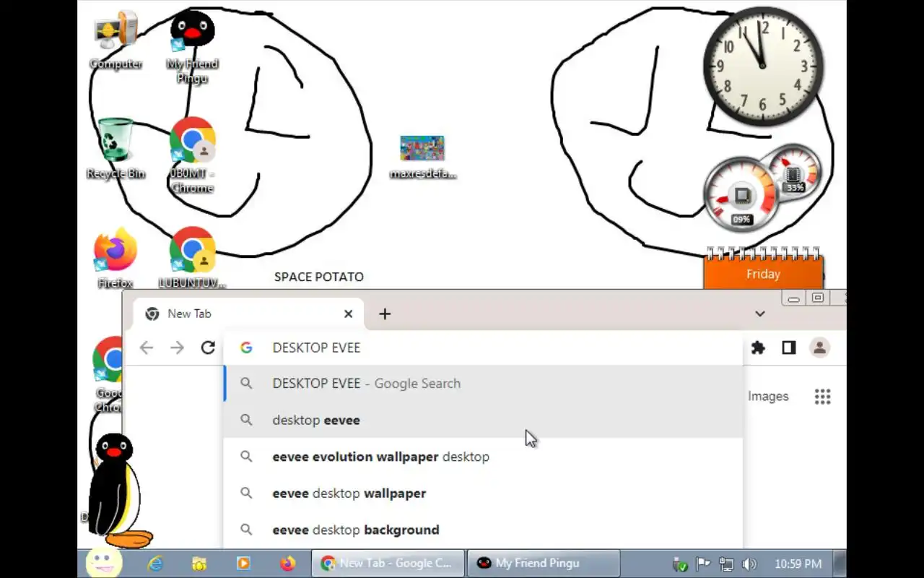
Task: Click the Show desktop strip at taskbar end
Action: tap(840, 563)
